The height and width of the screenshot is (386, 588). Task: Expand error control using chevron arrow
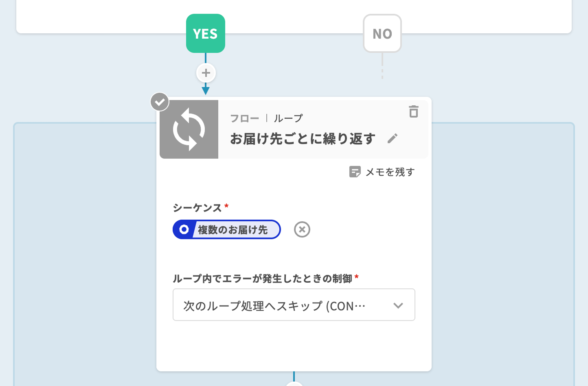pyautogui.click(x=398, y=305)
